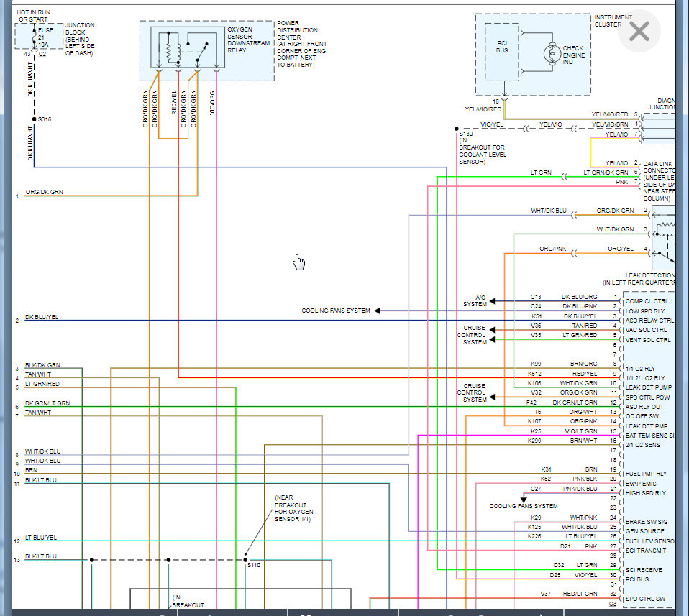Click the 'DATA LINK CONNECTOR' label
This screenshot has height=616, width=689.
point(658,167)
